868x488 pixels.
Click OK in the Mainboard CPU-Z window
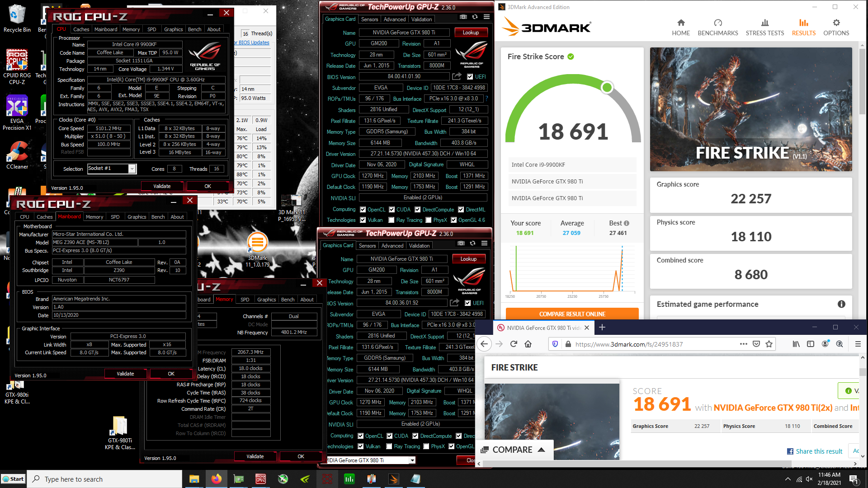click(171, 374)
